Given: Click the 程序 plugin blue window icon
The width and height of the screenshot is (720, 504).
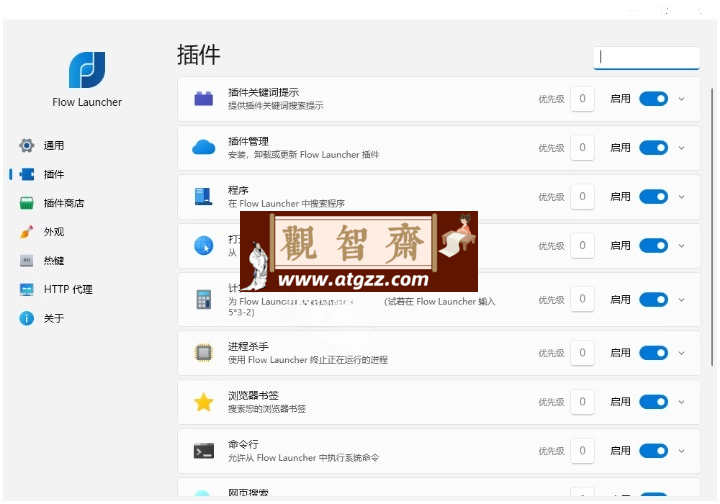Looking at the screenshot, I should tap(203, 196).
